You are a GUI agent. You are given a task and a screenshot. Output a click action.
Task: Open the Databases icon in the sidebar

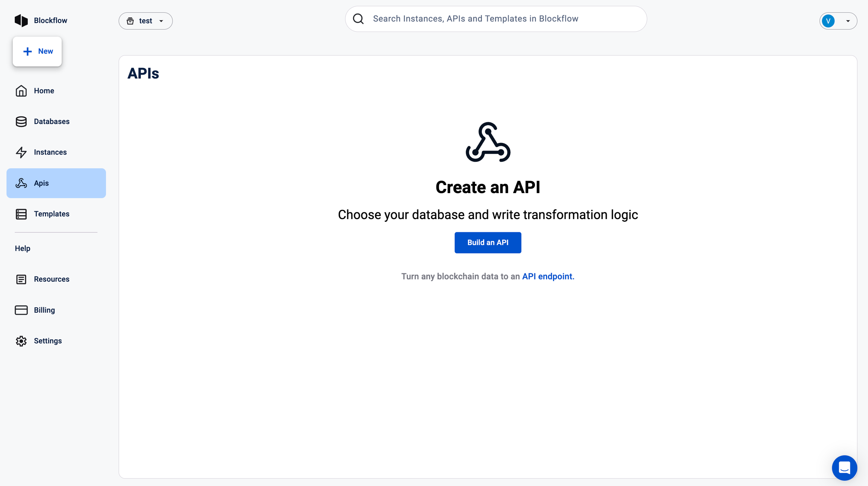click(x=21, y=121)
